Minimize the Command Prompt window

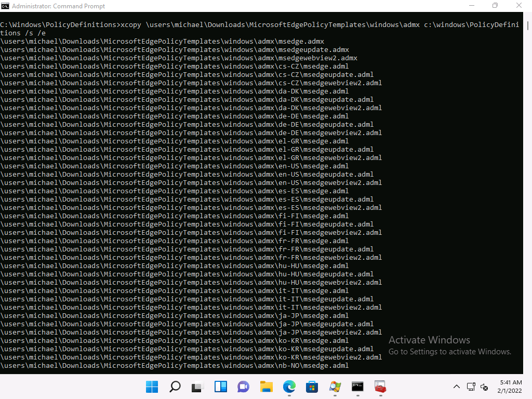tap(471, 6)
